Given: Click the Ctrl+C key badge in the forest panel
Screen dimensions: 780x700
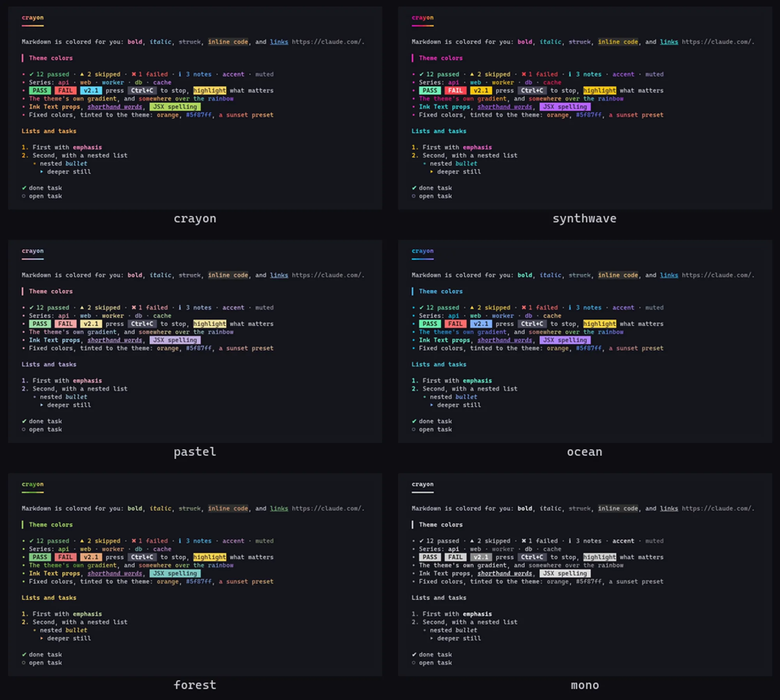Looking at the screenshot, I should click(x=142, y=557).
